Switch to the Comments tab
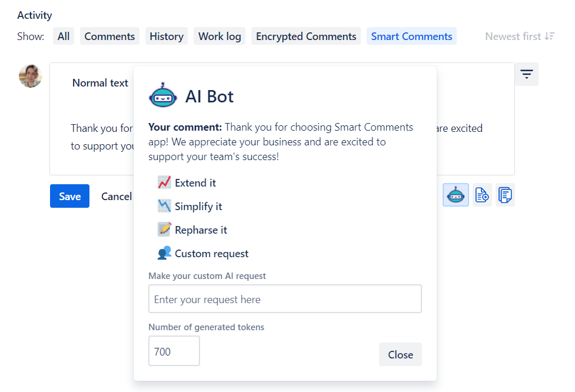 [x=109, y=36]
